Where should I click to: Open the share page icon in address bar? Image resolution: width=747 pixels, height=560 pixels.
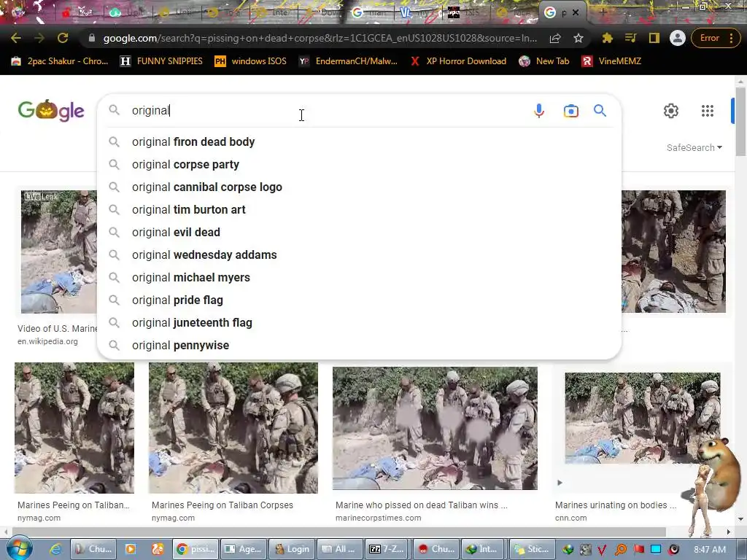coord(555,38)
